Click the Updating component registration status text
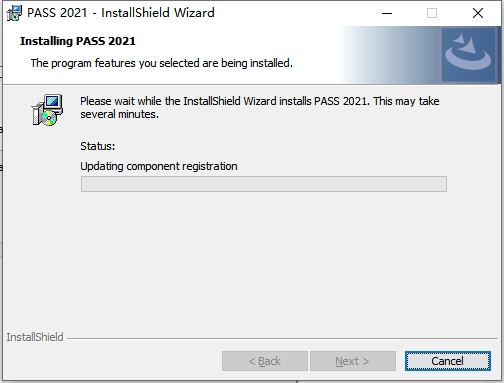 click(159, 166)
